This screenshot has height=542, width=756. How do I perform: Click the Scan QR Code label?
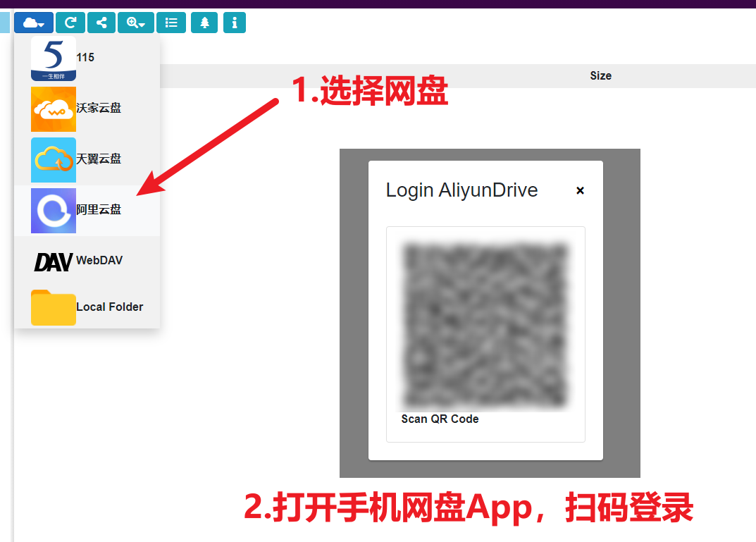pos(440,419)
